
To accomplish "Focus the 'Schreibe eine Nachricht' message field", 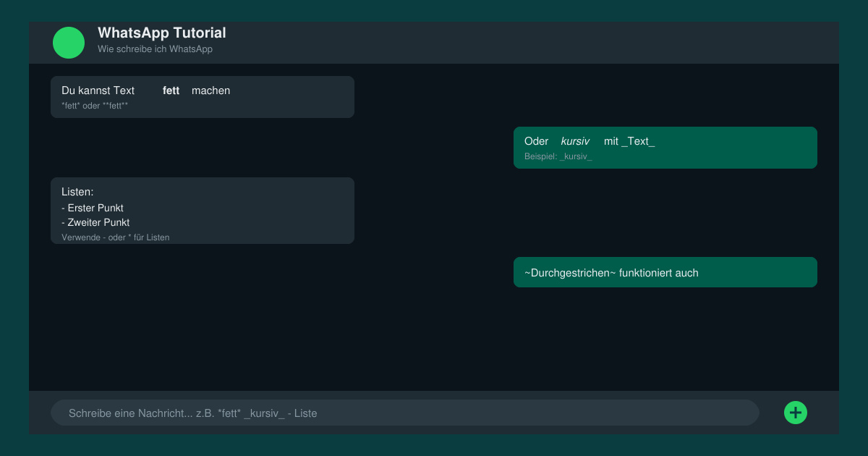I will point(405,413).
